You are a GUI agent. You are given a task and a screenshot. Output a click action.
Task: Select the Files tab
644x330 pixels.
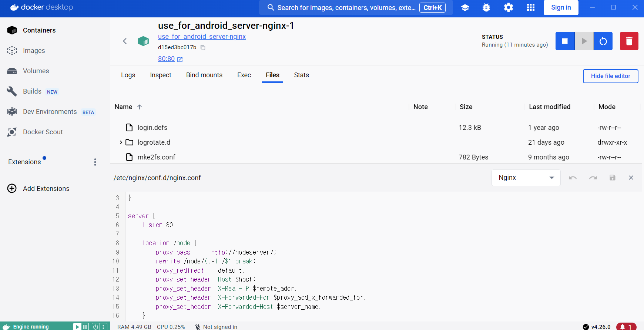272,75
